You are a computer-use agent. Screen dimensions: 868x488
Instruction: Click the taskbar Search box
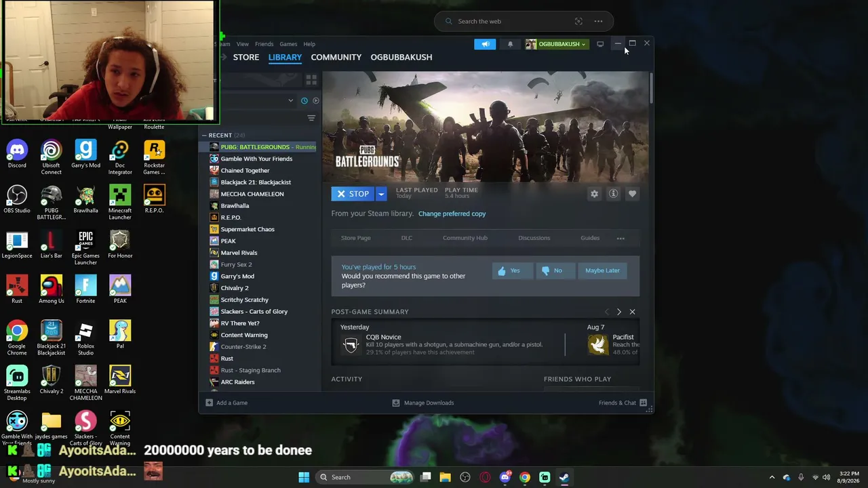[364, 477]
